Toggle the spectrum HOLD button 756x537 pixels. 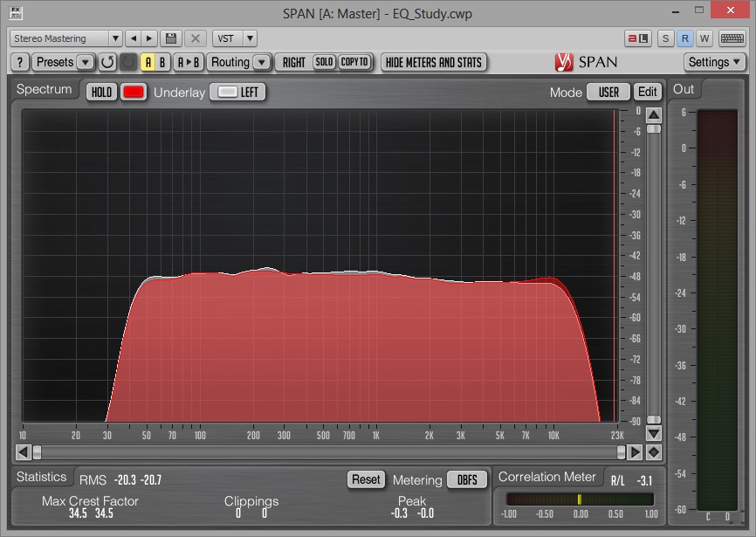[102, 92]
